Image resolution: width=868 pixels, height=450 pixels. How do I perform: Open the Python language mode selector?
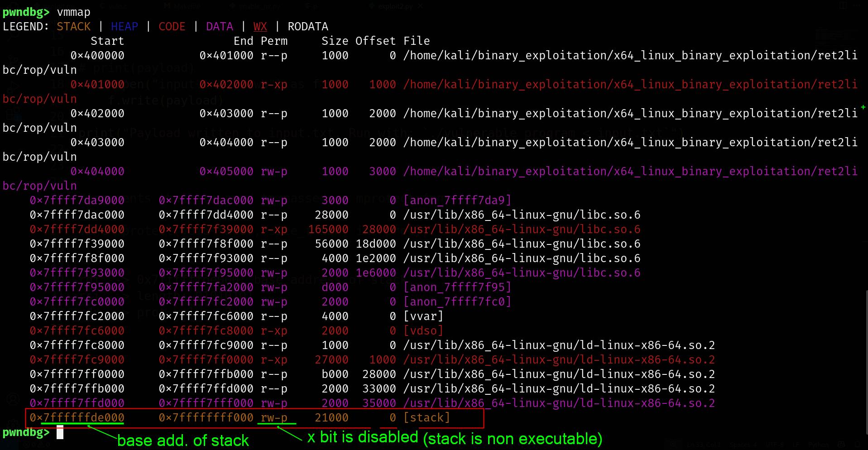tap(817, 445)
